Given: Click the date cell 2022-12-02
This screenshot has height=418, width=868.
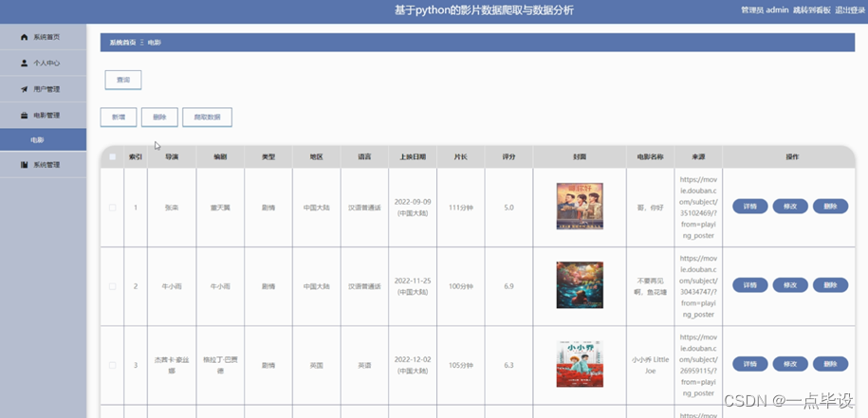Looking at the screenshot, I should pyautogui.click(x=413, y=366).
